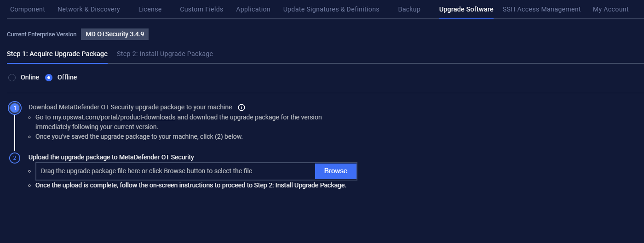
Task: Click 'Once the upload is complete' instruction text
Action: (x=191, y=186)
